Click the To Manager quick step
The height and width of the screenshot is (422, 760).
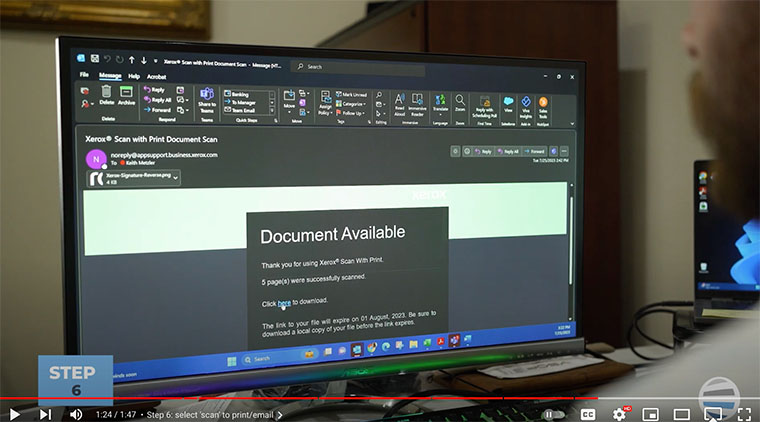pos(240,102)
